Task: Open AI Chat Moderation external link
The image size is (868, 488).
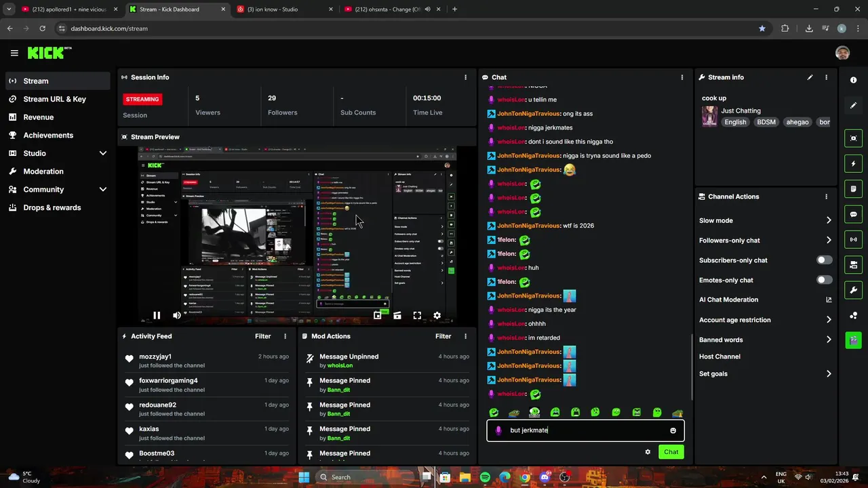Action: pyautogui.click(x=829, y=300)
